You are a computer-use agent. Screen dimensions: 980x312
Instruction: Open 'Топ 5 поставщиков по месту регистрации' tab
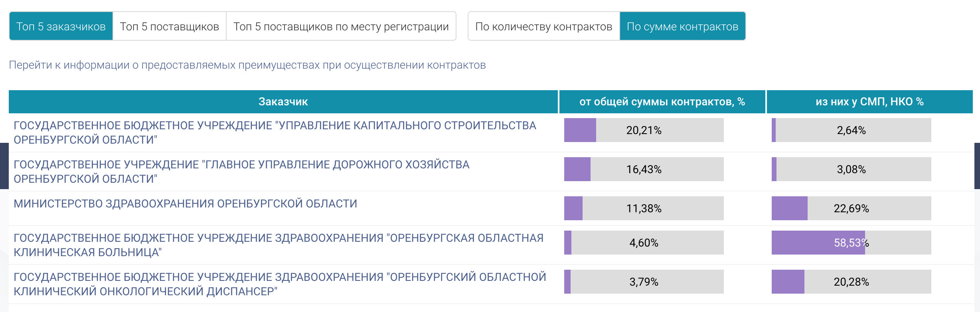341,26
